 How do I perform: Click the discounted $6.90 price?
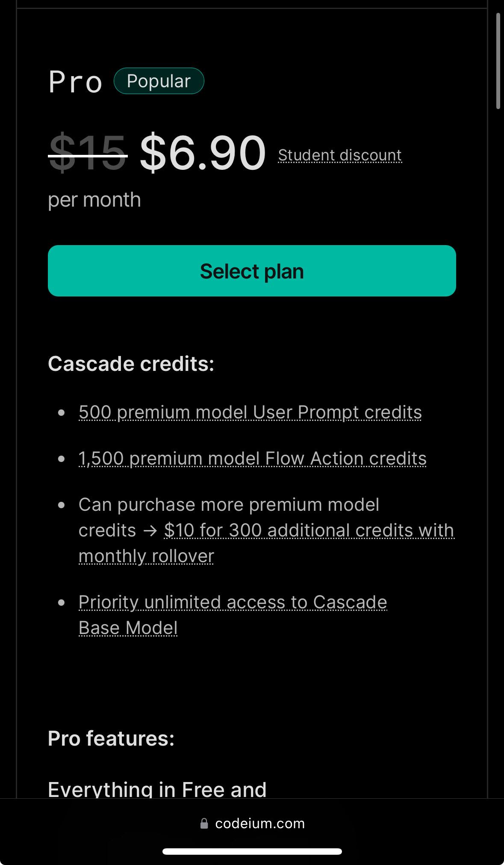pyautogui.click(x=203, y=153)
